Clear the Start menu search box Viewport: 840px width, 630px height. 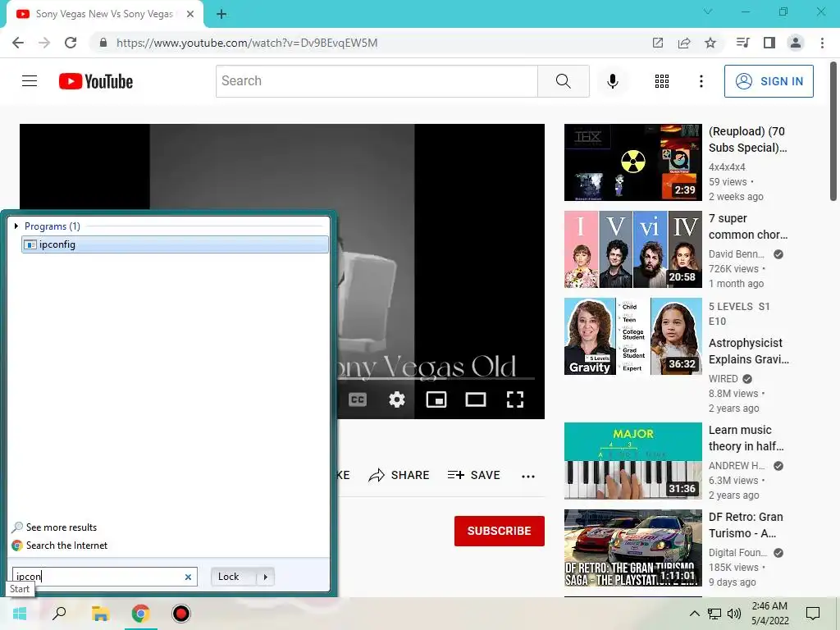point(188,577)
